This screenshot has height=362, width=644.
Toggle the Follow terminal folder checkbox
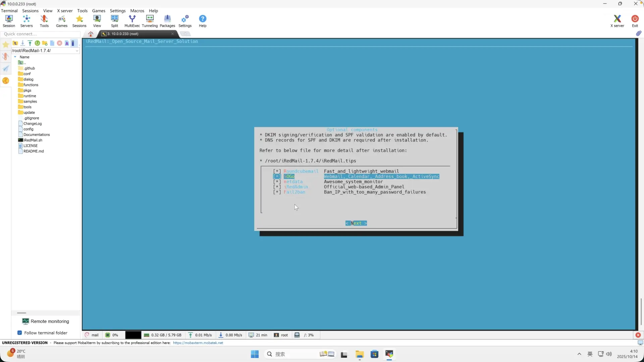pos(20,333)
